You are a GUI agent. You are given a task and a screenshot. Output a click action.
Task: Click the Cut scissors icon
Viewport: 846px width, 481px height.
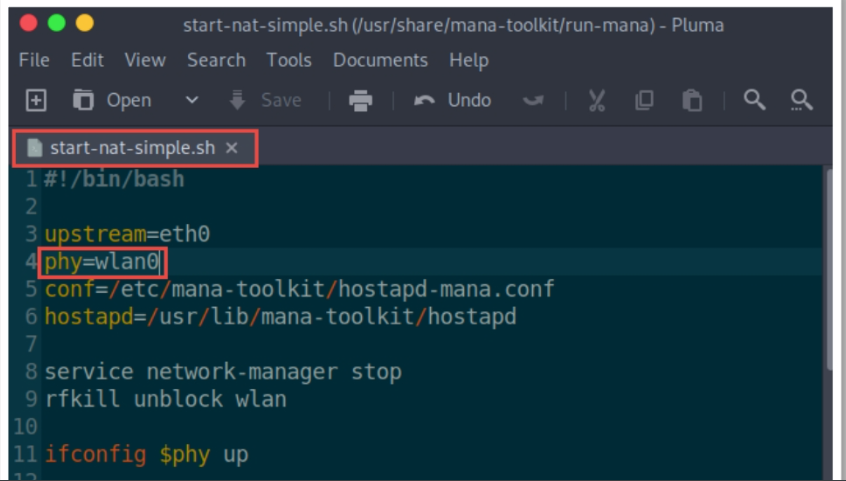[597, 100]
